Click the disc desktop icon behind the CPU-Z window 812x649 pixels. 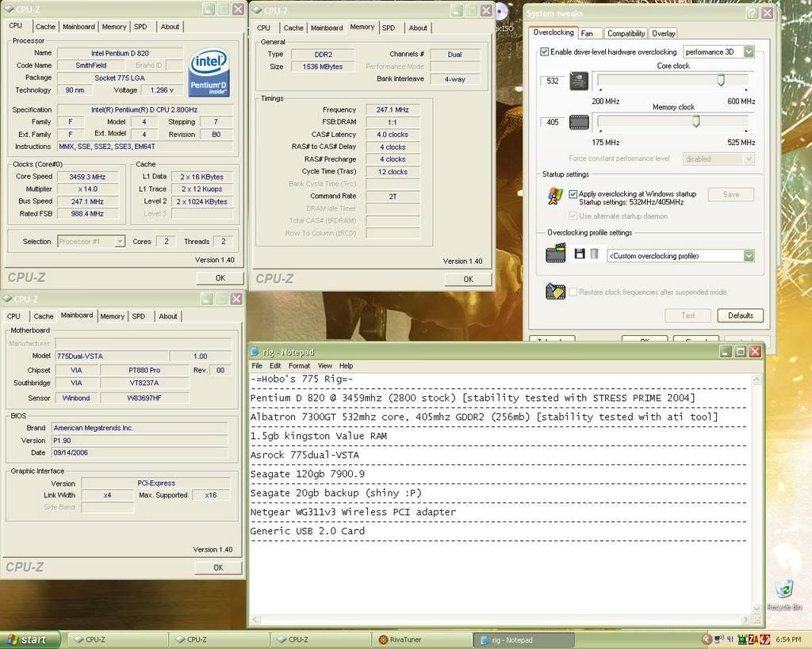502,11
